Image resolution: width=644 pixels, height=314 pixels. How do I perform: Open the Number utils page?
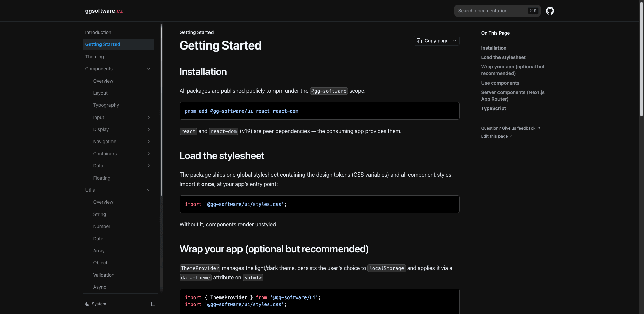[122, 226]
